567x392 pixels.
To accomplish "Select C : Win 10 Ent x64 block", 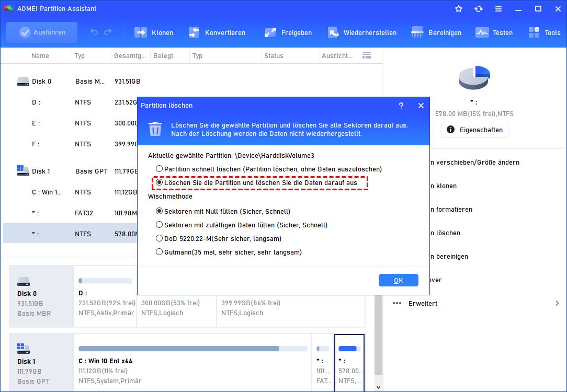I will point(192,362).
